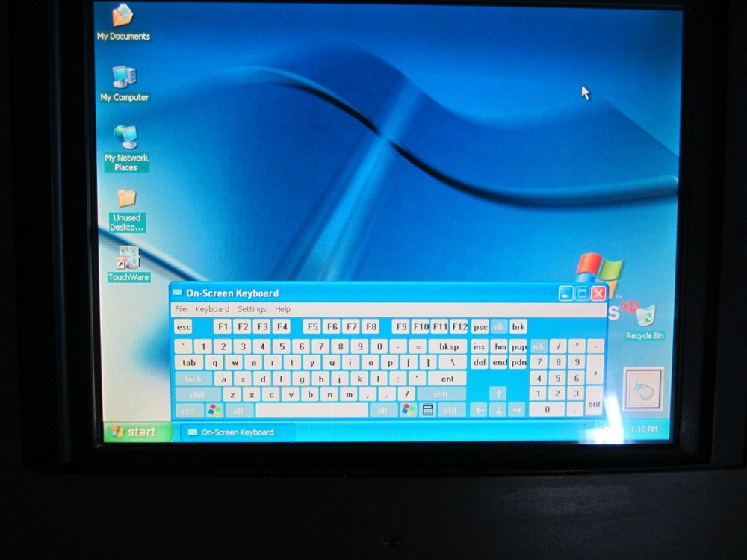Viewport: 747px width, 560px height.
Task: Select the TouchWare shortcut icon
Action: point(128,264)
